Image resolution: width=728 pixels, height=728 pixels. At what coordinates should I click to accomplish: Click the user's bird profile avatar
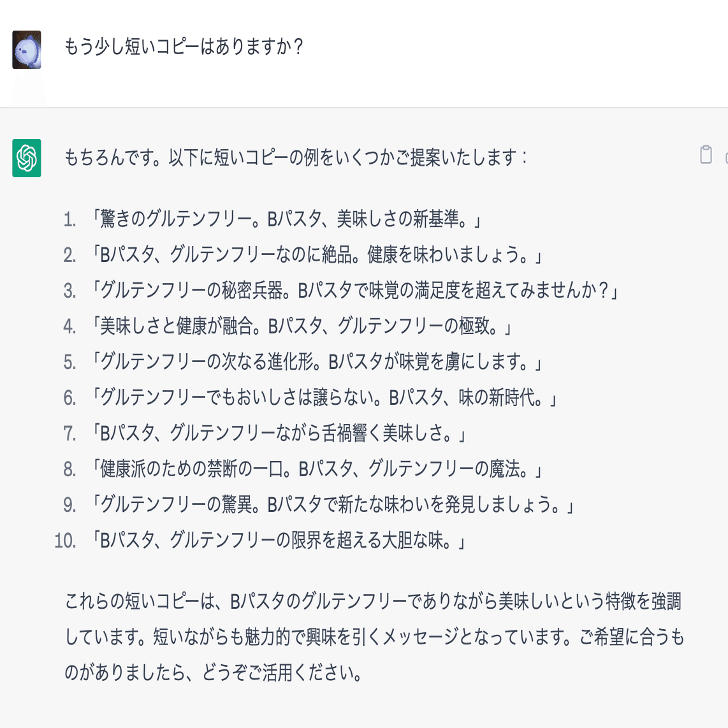26,49
